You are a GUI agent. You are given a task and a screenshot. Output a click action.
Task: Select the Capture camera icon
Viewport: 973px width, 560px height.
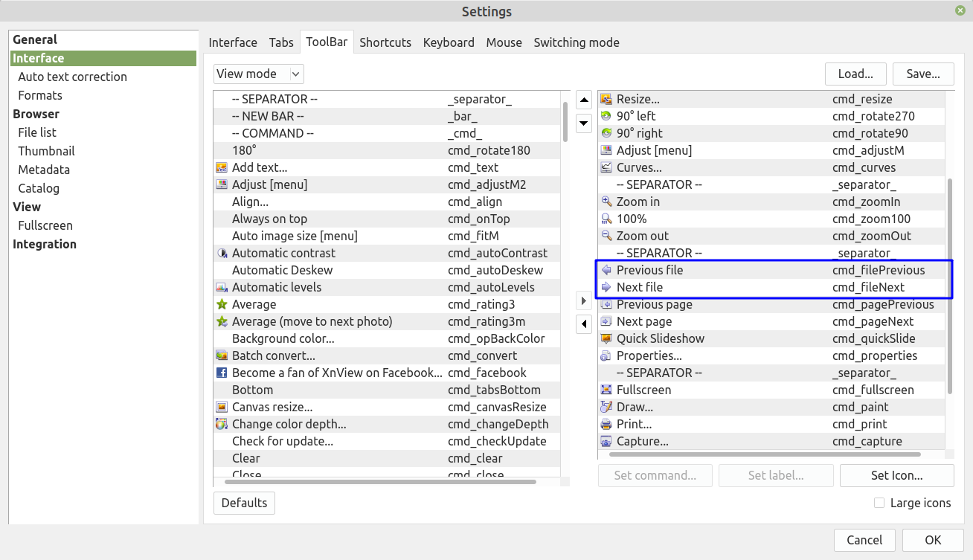606,441
